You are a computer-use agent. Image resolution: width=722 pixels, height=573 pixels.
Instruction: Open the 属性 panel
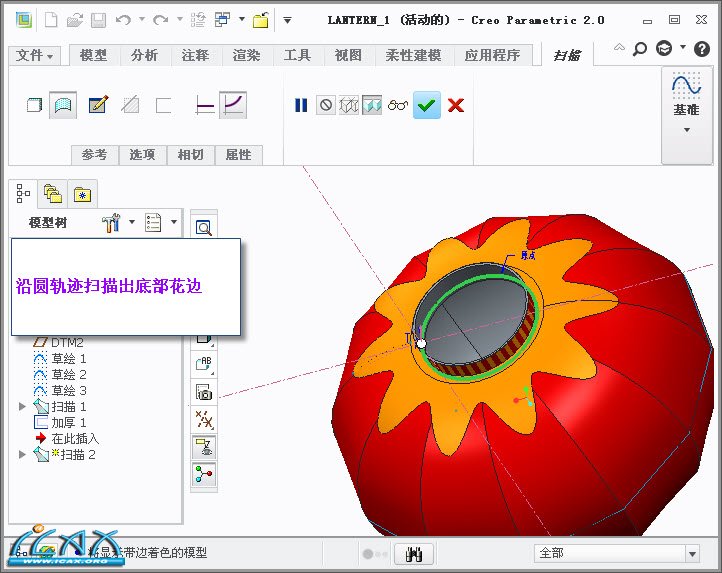coord(239,155)
